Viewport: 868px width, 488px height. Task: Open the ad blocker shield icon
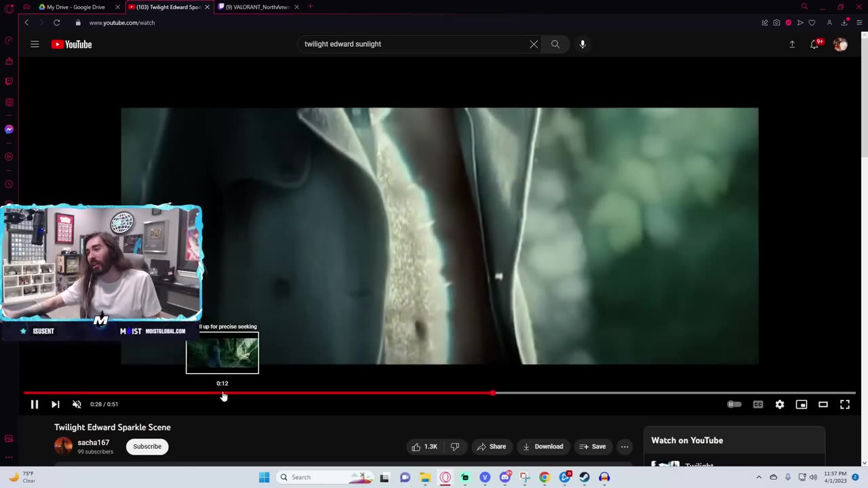tap(788, 23)
